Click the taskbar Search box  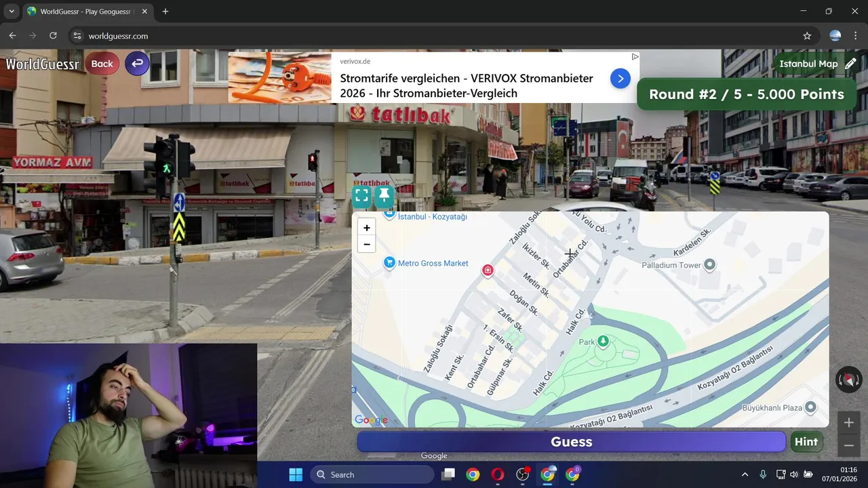[x=372, y=474]
